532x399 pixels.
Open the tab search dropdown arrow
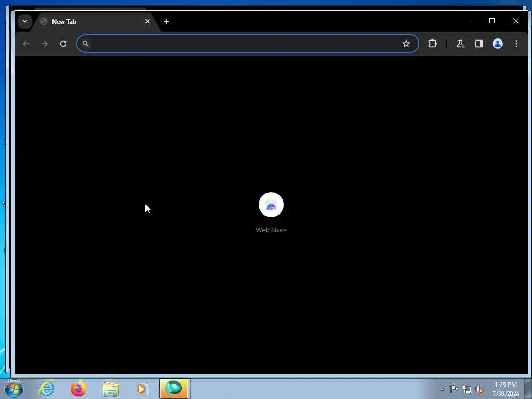25,21
